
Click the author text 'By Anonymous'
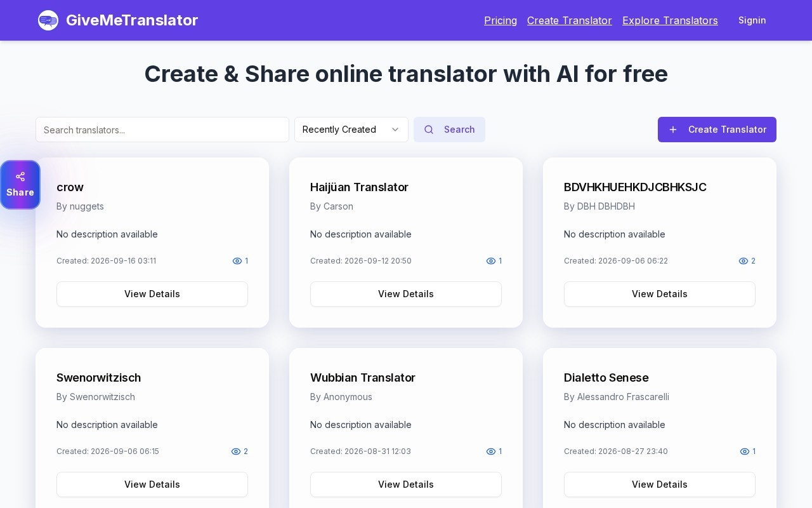tap(341, 397)
